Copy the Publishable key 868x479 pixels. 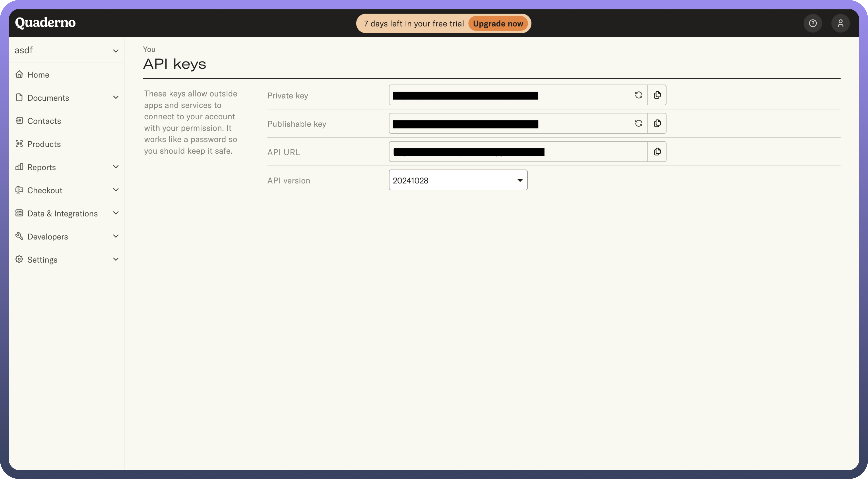[x=657, y=123]
